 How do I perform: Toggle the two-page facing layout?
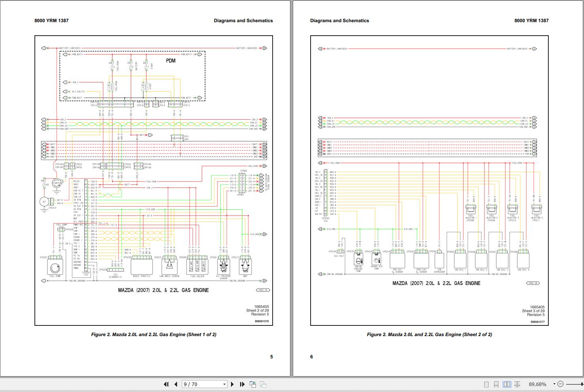507,384
